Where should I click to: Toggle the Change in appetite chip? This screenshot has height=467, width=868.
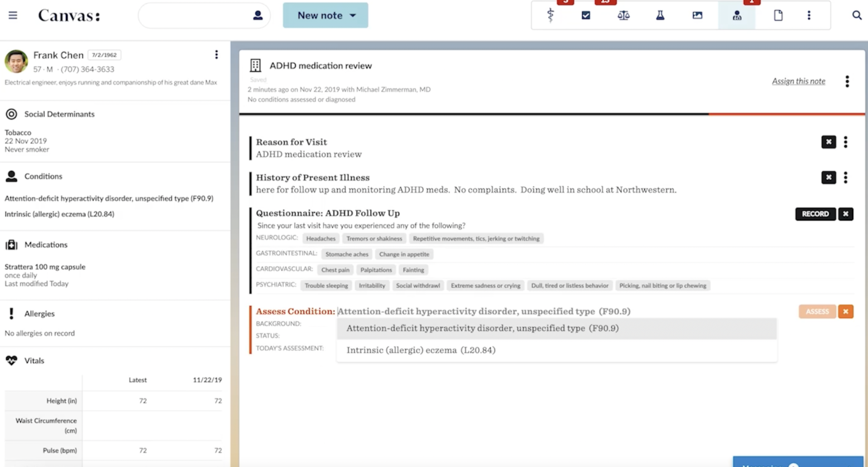[x=404, y=254]
